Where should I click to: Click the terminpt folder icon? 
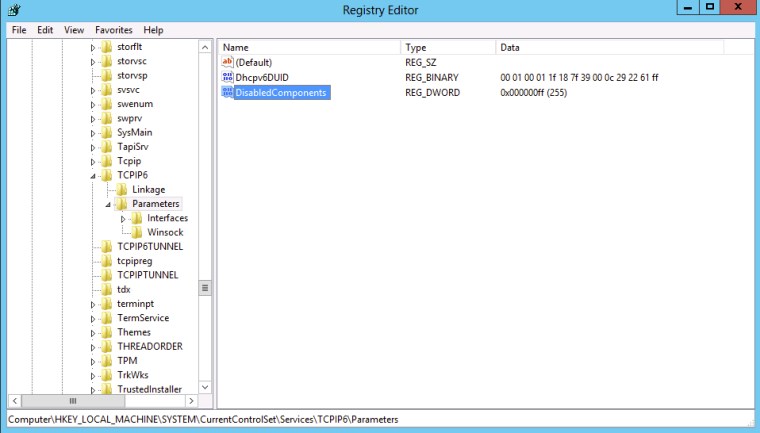[x=107, y=304]
